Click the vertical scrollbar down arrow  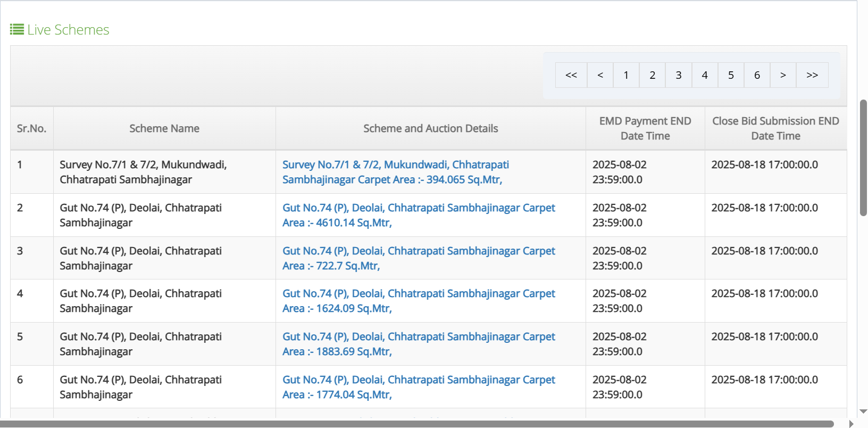[x=863, y=411]
